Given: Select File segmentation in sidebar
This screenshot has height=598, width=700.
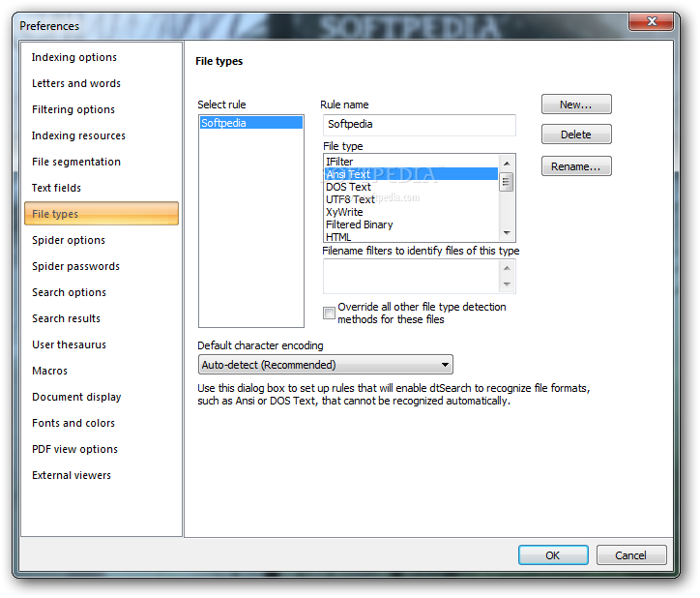Looking at the screenshot, I should [x=75, y=162].
